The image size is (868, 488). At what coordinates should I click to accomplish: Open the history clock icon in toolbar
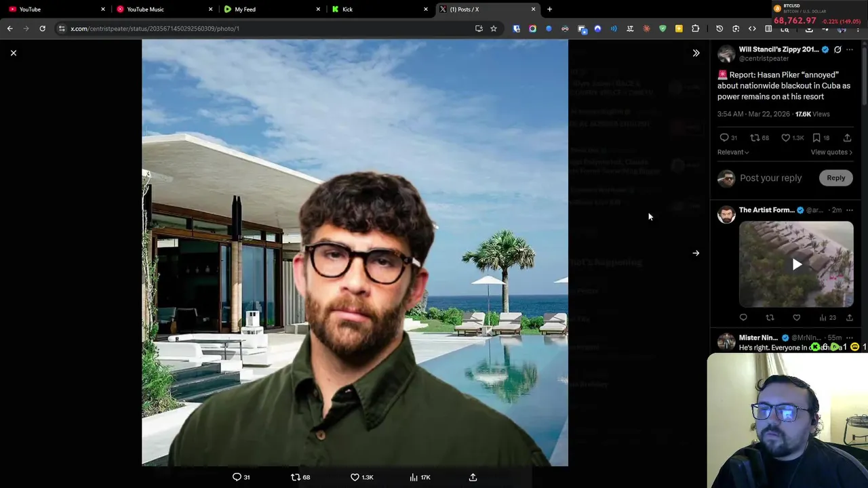tap(719, 28)
